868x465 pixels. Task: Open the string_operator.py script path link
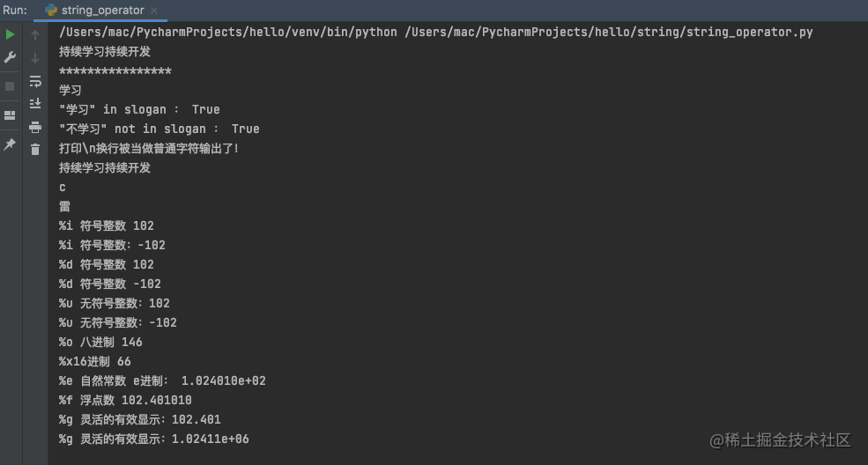click(608, 32)
